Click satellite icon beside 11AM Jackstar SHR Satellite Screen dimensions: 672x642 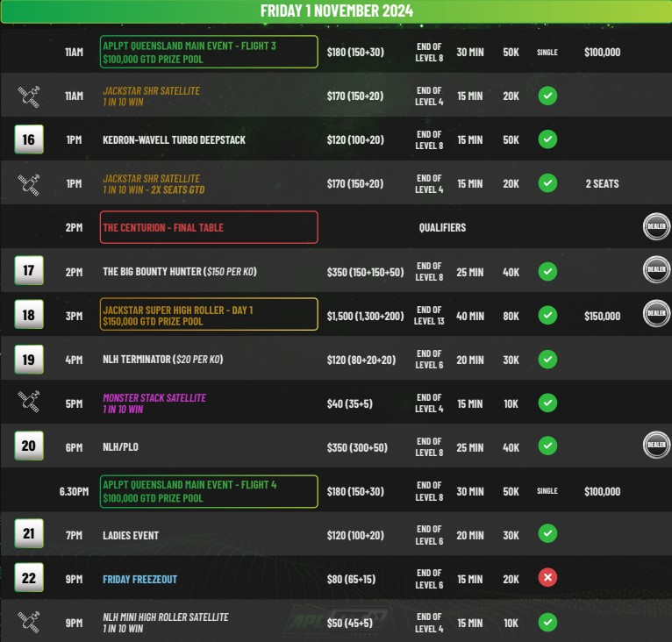coord(29,96)
